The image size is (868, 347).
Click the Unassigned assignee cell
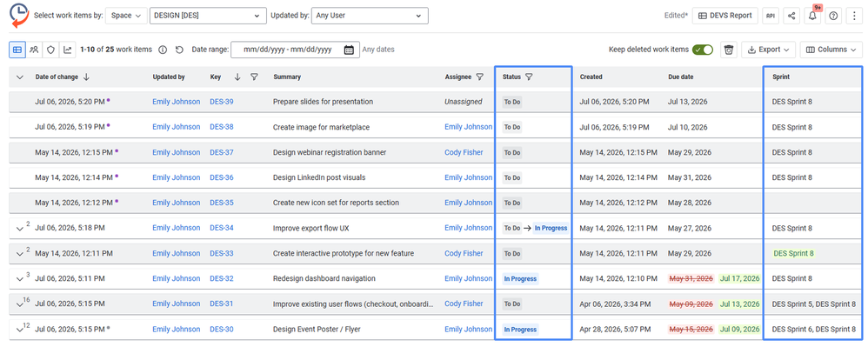pos(464,102)
